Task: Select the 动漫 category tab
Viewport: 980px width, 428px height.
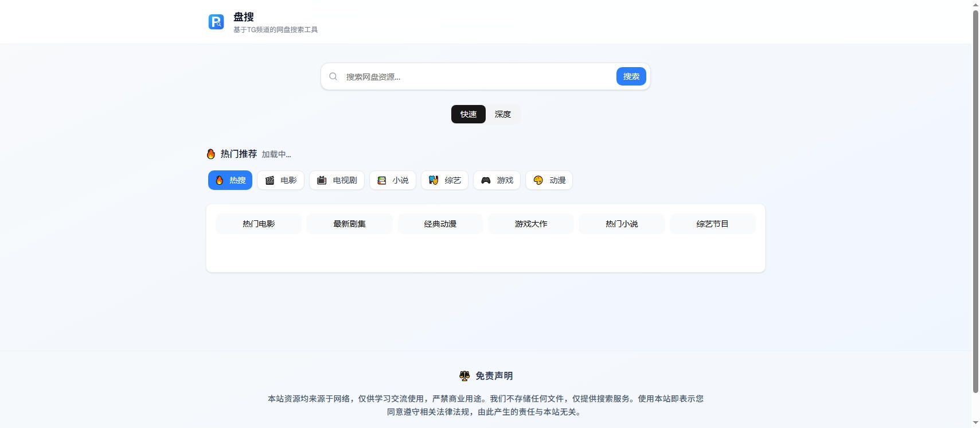Action: point(549,180)
